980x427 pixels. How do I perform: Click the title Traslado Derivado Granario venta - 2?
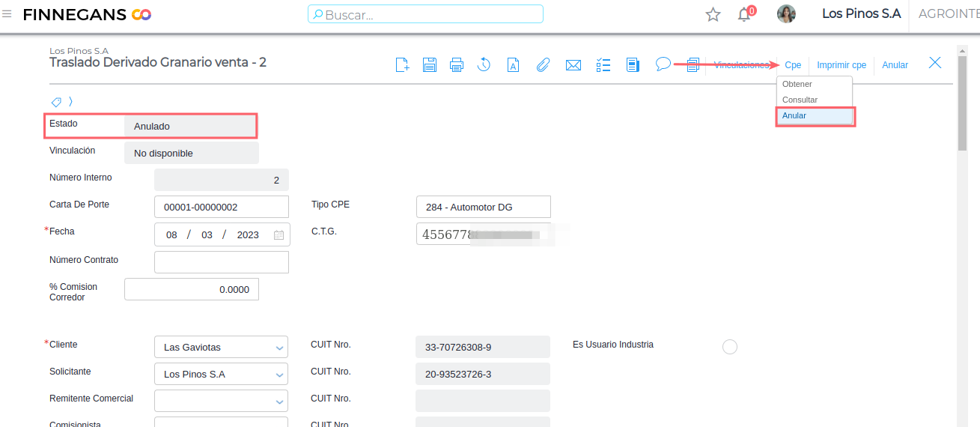point(158,62)
